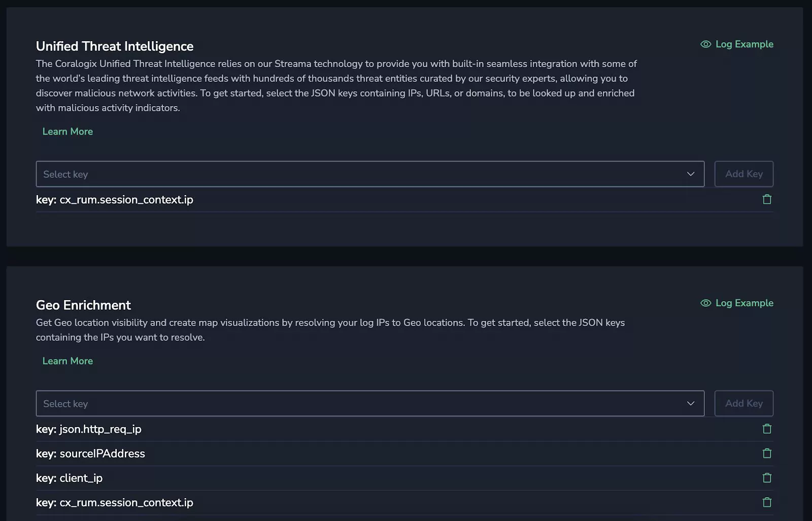Select the key: client_ip row text

click(x=69, y=478)
